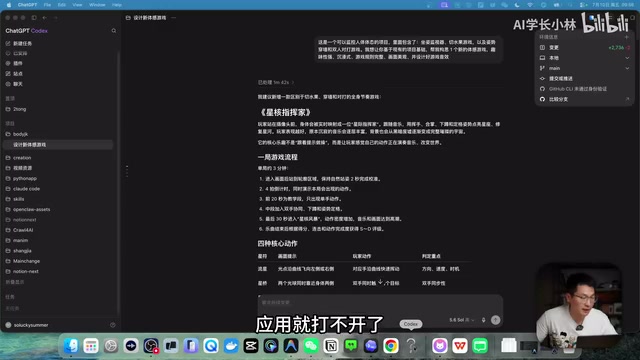This screenshot has width=640, height=360.
Task: Click the settings icon beside soluckysummer
Action: (x=113, y=325)
